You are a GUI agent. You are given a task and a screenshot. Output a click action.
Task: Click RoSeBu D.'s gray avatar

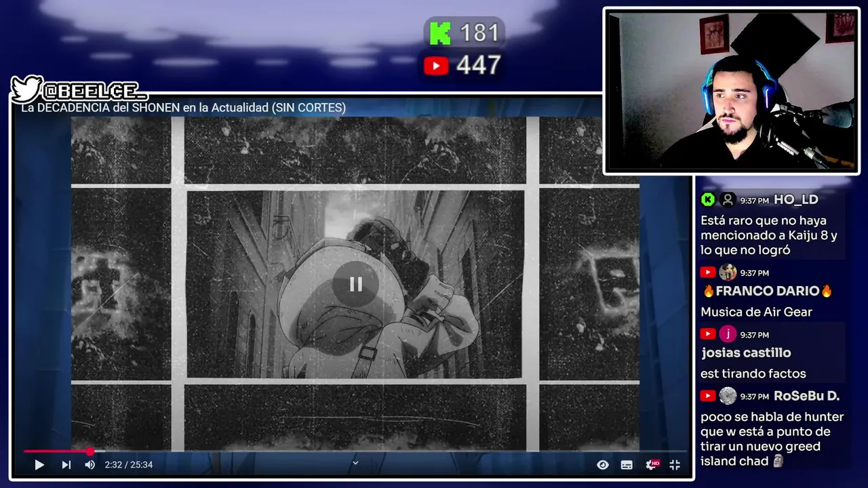(728, 396)
